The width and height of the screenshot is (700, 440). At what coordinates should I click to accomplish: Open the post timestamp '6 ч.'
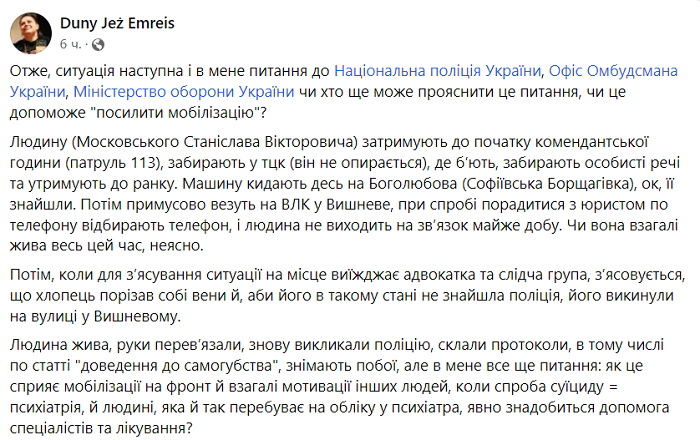pyautogui.click(x=71, y=44)
